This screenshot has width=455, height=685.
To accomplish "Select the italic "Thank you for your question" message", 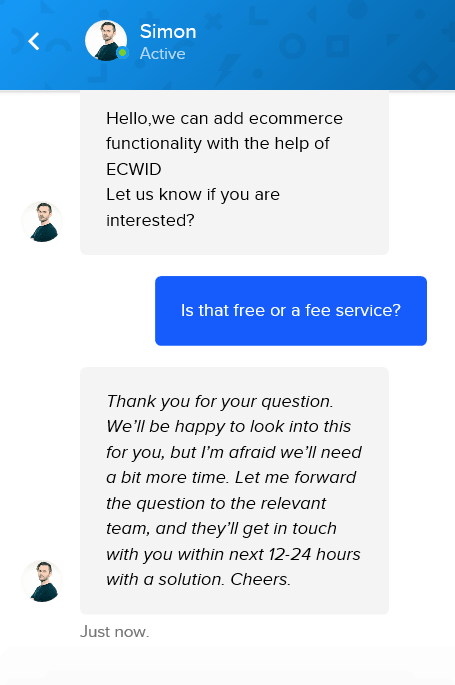I will click(x=234, y=491).
